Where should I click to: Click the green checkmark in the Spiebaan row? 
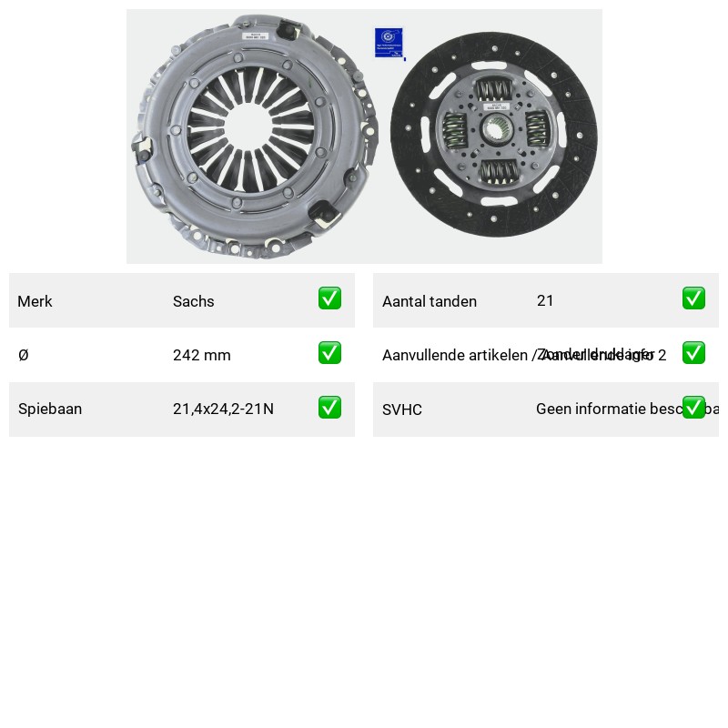pyautogui.click(x=329, y=407)
